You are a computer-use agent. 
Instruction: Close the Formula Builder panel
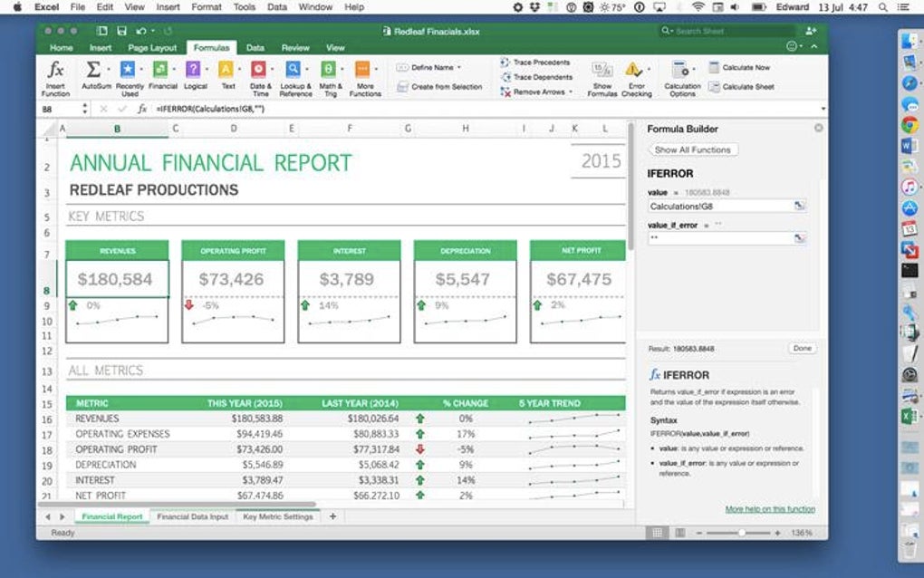pos(819,128)
